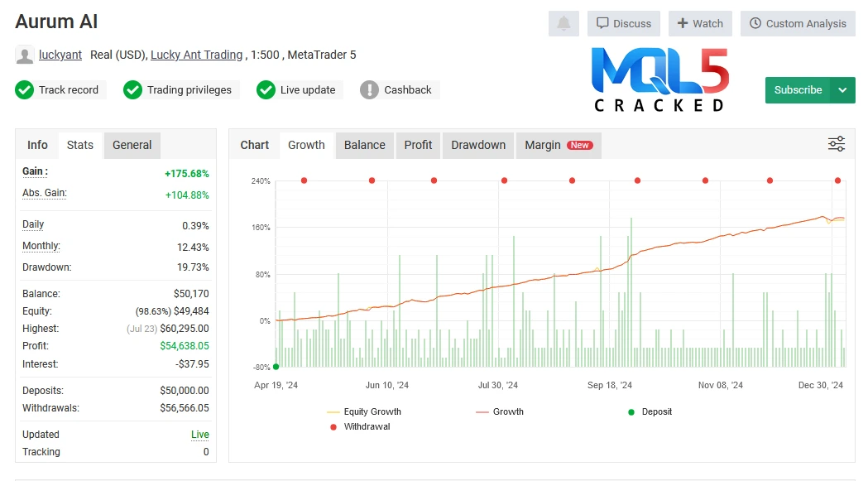Click the Balance value $50,170

(191, 294)
